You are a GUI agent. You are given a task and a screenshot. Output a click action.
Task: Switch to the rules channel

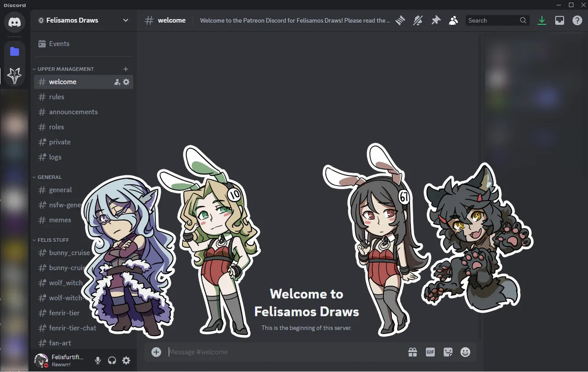coord(57,97)
